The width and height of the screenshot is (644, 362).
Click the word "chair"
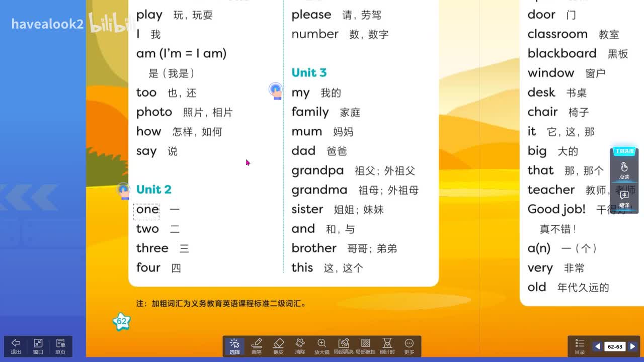[542, 112]
